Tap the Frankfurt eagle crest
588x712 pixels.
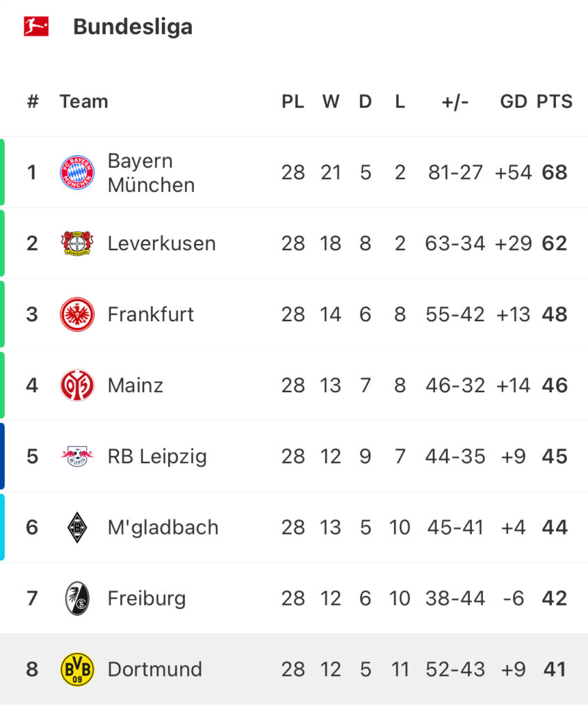(77, 314)
